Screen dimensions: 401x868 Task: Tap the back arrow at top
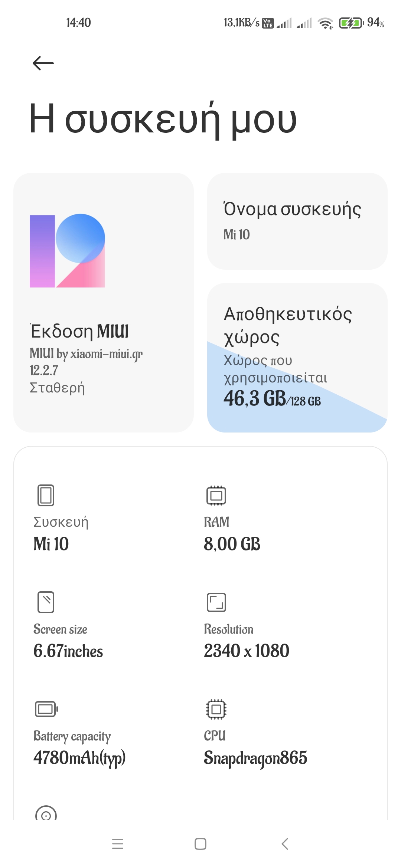(x=43, y=63)
